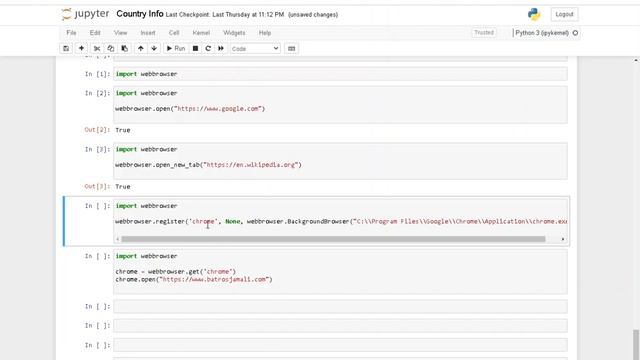The height and width of the screenshot is (360, 640).
Task: Click the Python 3 (ipykernel) label
Action: click(542, 33)
